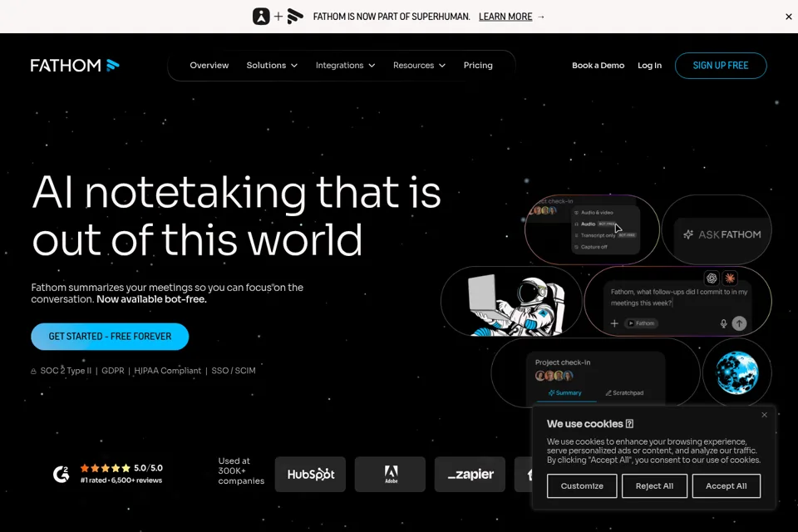Select the Audio & video capture option
Viewport: 798px width, 532px height.
pos(594,212)
